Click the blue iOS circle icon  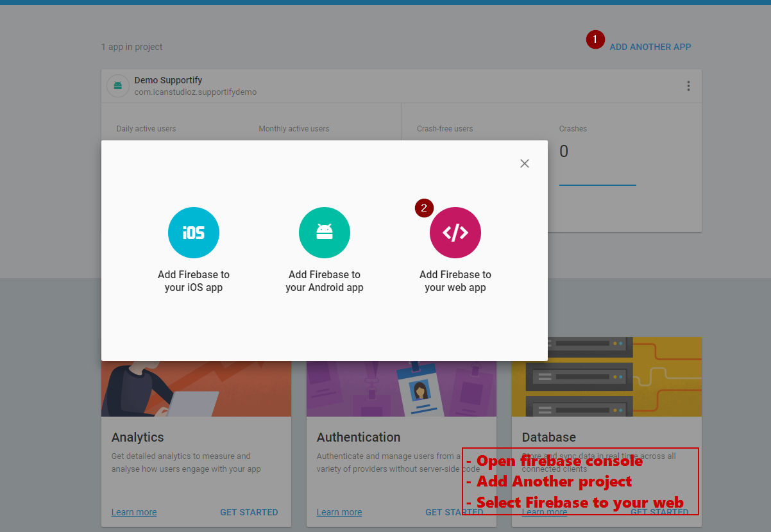pos(194,233)
